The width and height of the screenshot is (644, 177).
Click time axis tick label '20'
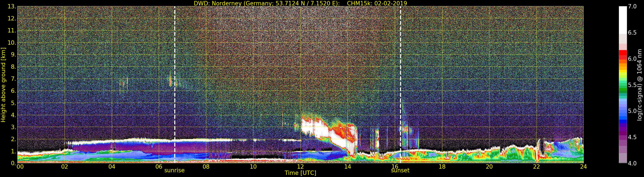(x=489, y=167)
